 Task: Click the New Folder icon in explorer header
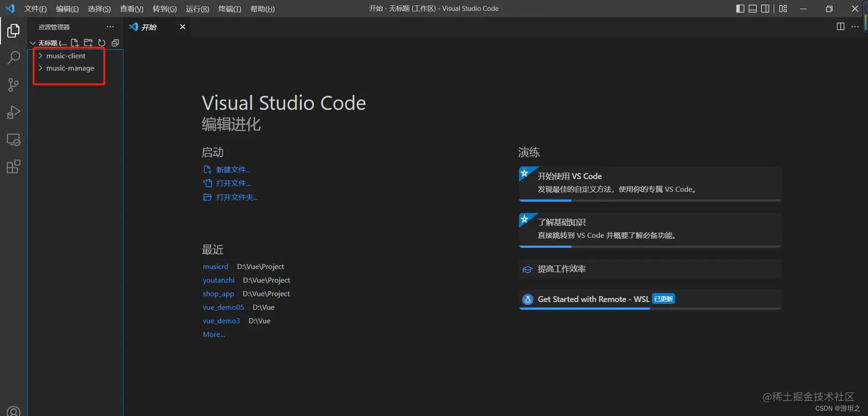(x=88, y=43)
